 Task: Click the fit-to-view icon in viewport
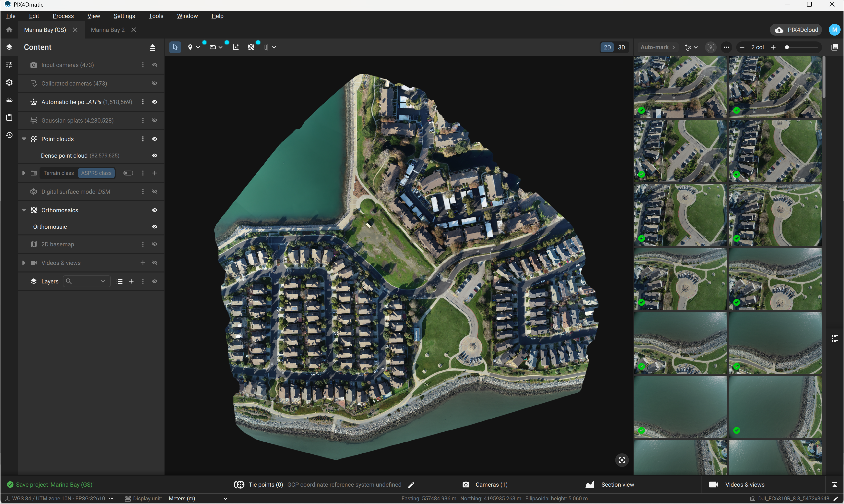pos(622,460)
